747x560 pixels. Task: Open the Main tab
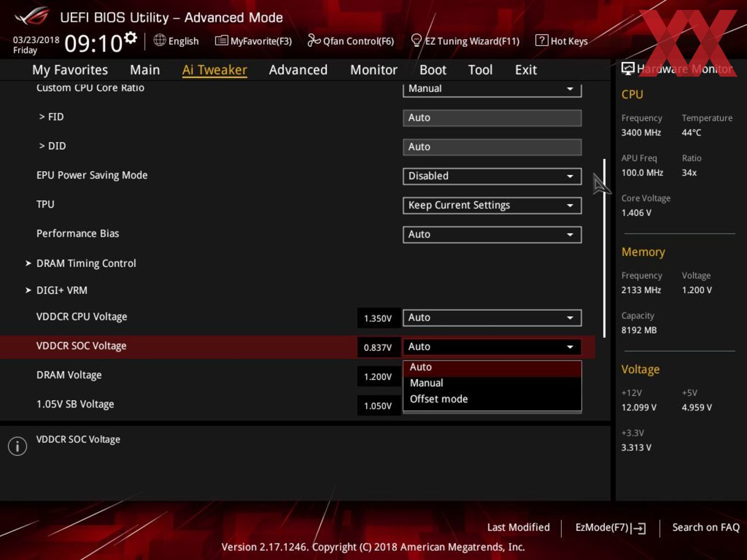145,70
